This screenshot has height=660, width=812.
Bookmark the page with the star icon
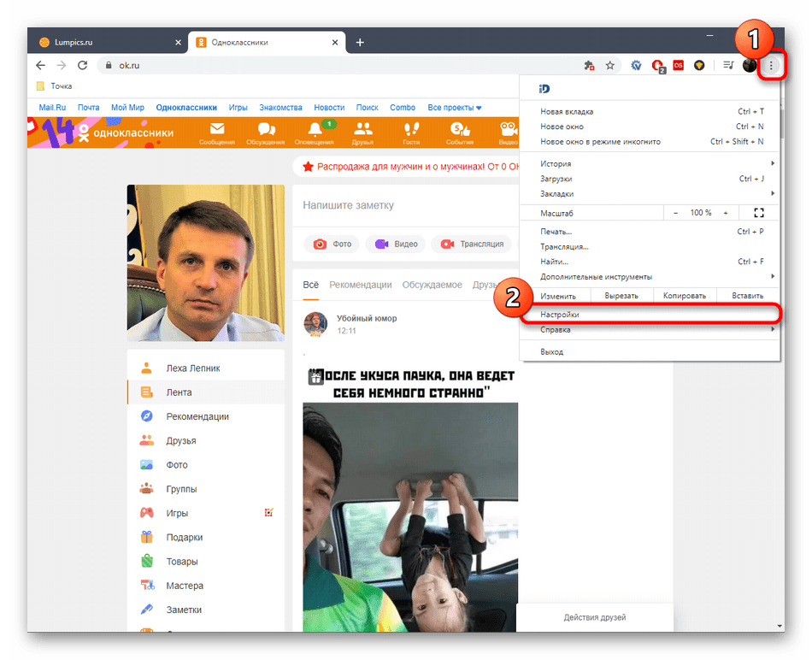[x=609, y=64]
